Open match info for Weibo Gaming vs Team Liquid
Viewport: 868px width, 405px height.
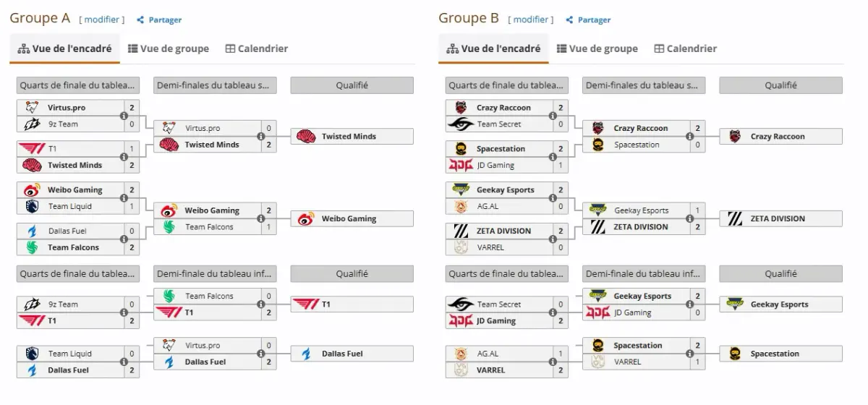coord(124,198)
